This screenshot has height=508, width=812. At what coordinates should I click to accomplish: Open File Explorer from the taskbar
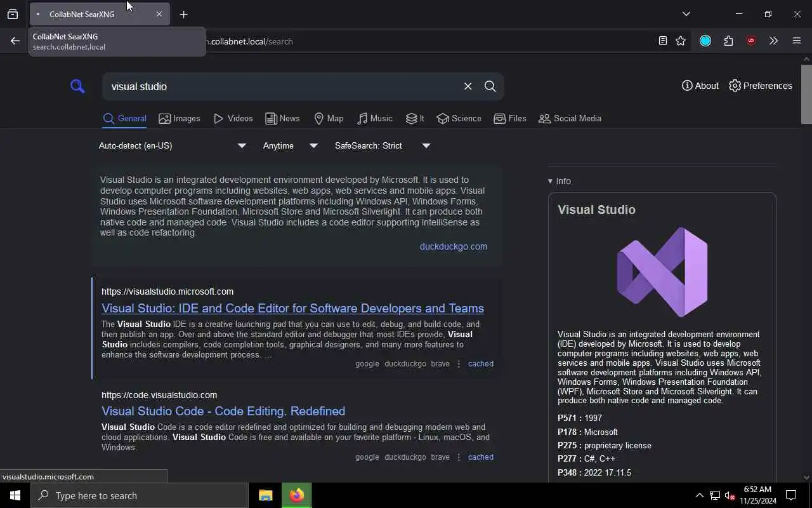[266, 495]
